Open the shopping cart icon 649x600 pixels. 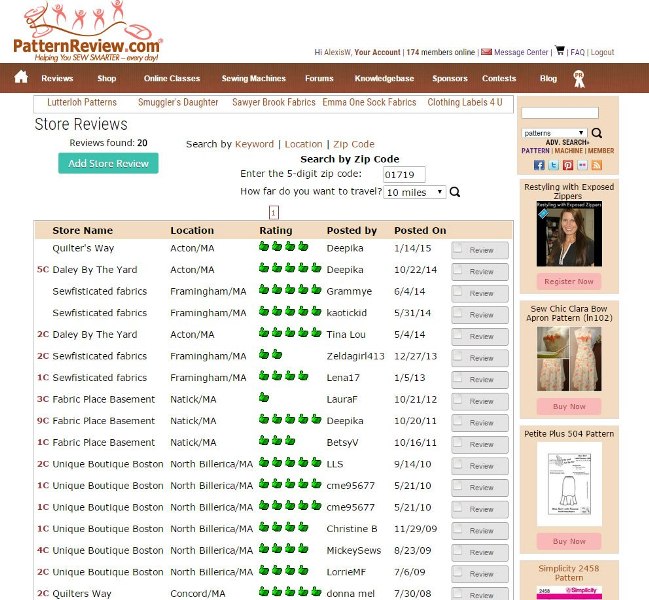[560, 50]
